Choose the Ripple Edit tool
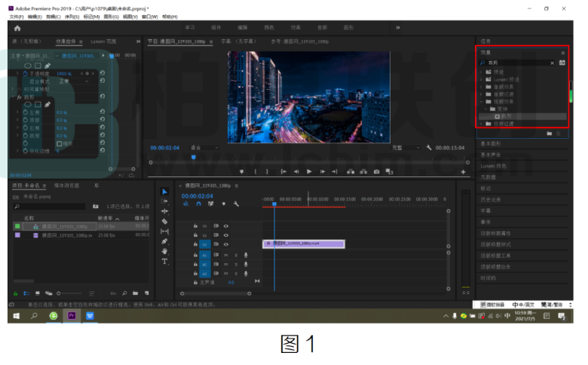 pos(164,211)
